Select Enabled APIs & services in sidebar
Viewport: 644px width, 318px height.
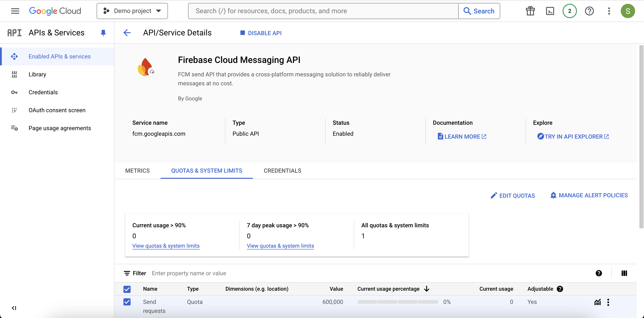(x=57, y=56)
